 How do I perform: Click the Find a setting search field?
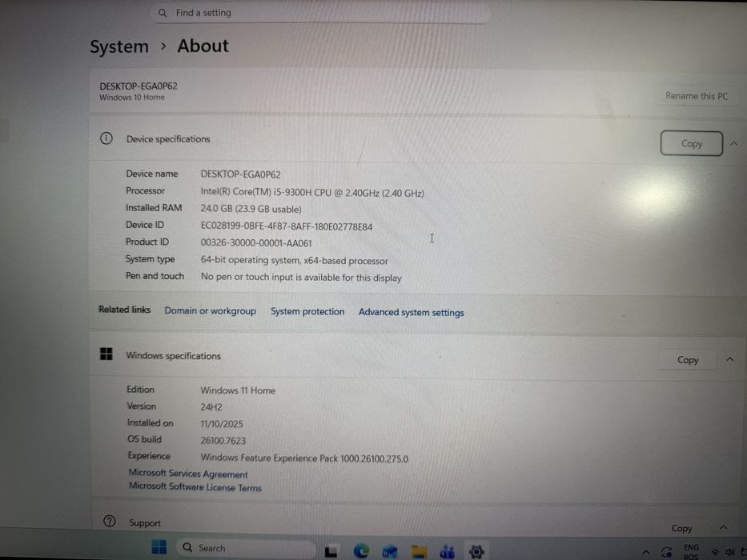pos(320,13)
